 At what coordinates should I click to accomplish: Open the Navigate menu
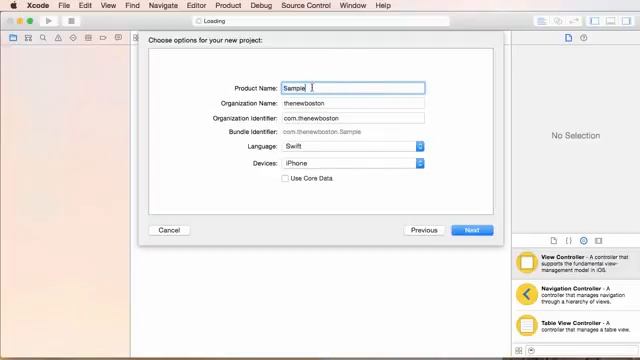coord(163,5)
